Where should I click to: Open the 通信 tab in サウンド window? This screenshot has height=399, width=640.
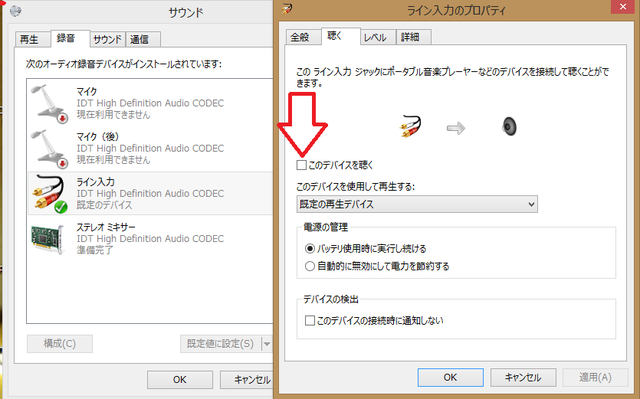[x=143, y=39]
